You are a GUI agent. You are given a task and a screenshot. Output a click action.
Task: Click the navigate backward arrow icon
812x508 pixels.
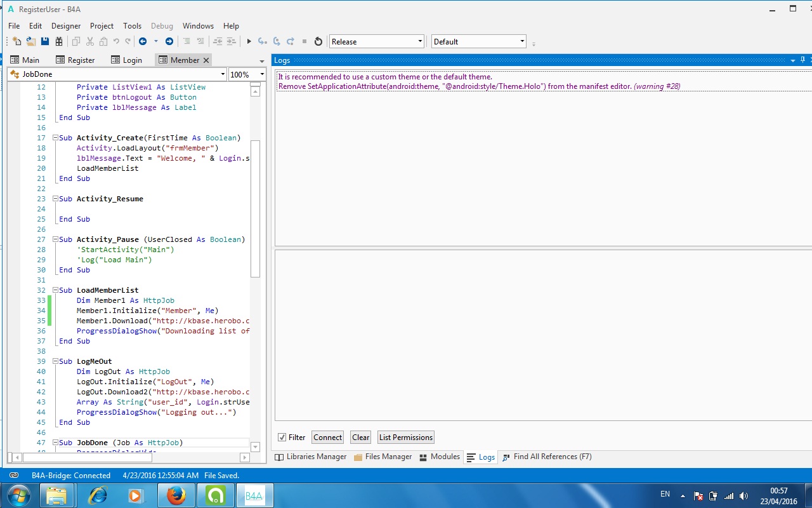(x=143, y=42)
